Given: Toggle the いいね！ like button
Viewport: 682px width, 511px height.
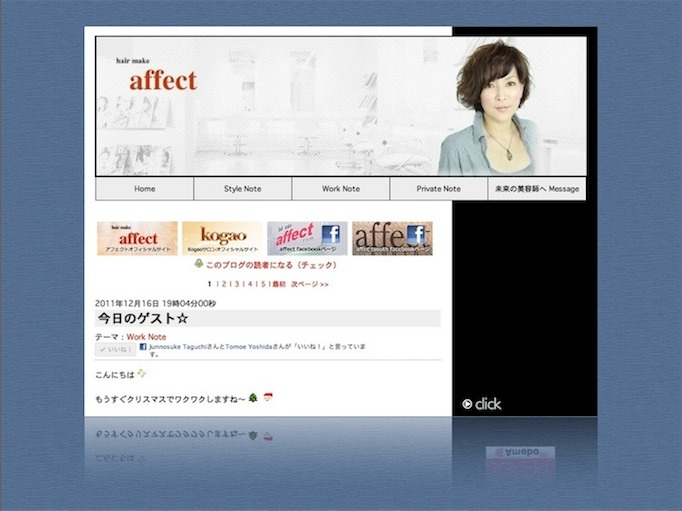Looking at the screenshot, I should click(116, 350).
